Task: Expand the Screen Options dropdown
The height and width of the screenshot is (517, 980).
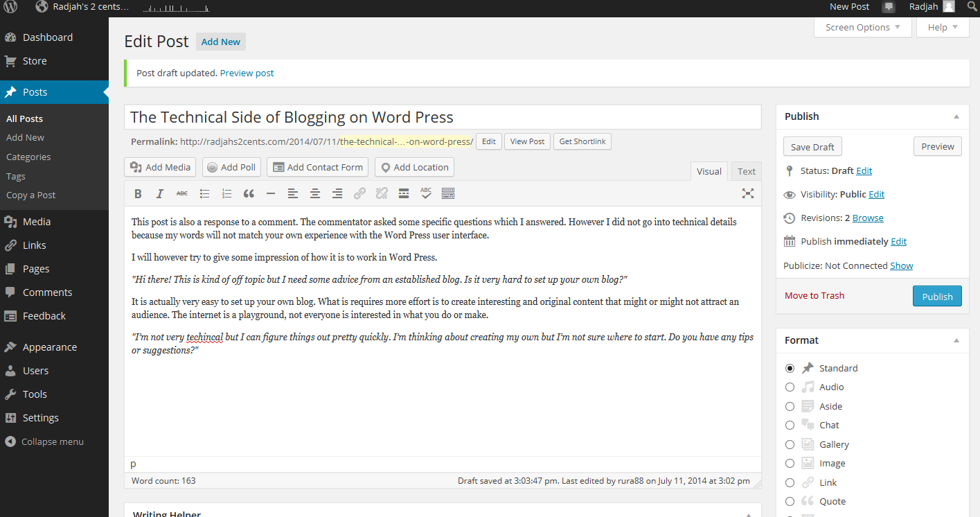Action: [x=862, y=28]
